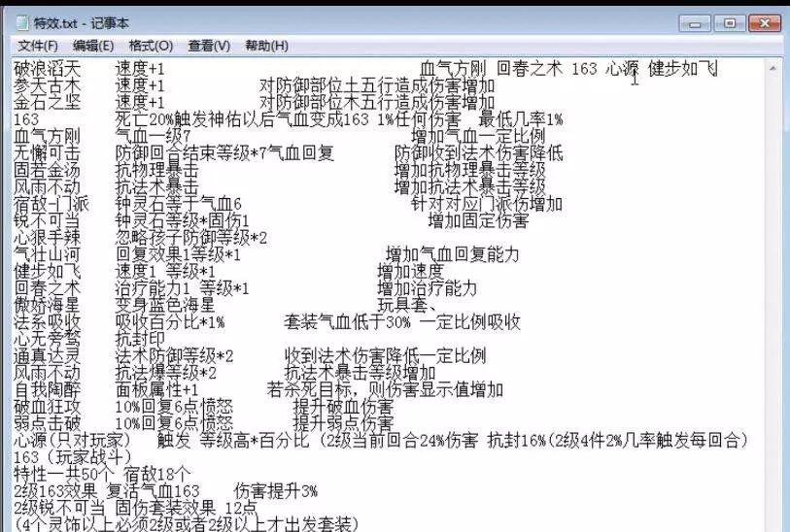Click the row label 健步如飞 at line start
Screen dimensions: 790x532
point(47,271)
